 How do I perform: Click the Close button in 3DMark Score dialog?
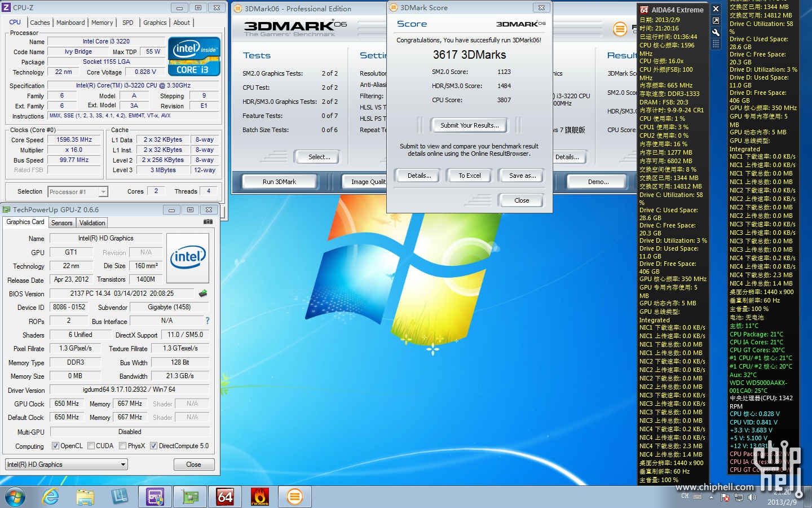coord(522,200)
